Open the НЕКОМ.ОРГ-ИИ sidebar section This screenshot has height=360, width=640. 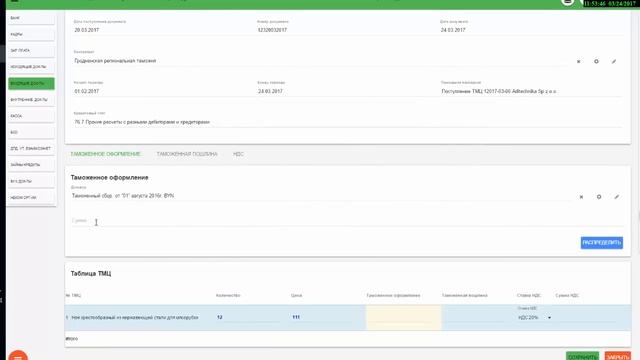coord(31,198)
